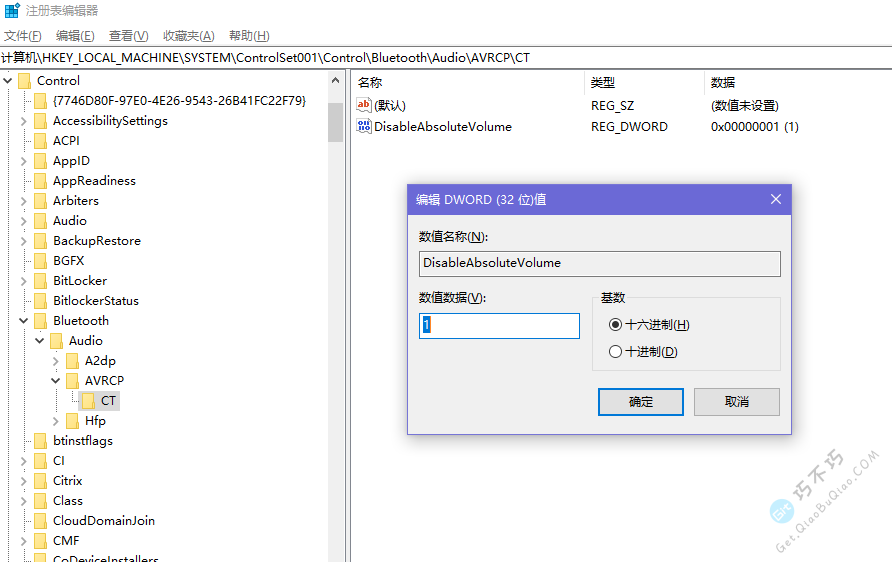Viewport: 892px width, 562px height.
Task: Expand the CMF tree node
Action: pyautogui.click(x=23, y=541)
